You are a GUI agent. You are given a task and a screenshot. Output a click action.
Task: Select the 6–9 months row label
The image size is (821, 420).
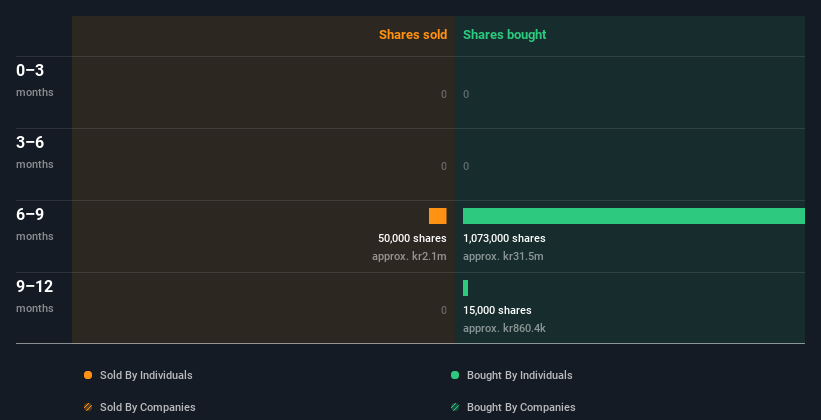pyautogui.click(x=35, y=224)
